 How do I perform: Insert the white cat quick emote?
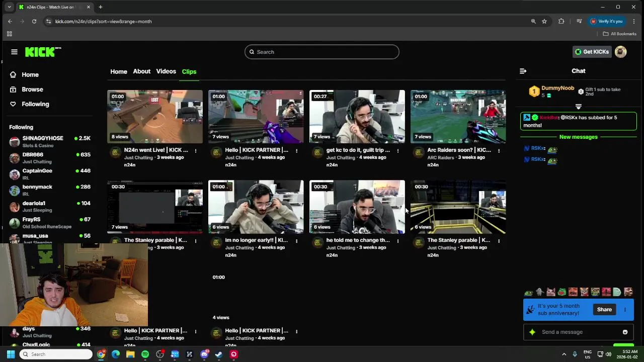[551, 292]
